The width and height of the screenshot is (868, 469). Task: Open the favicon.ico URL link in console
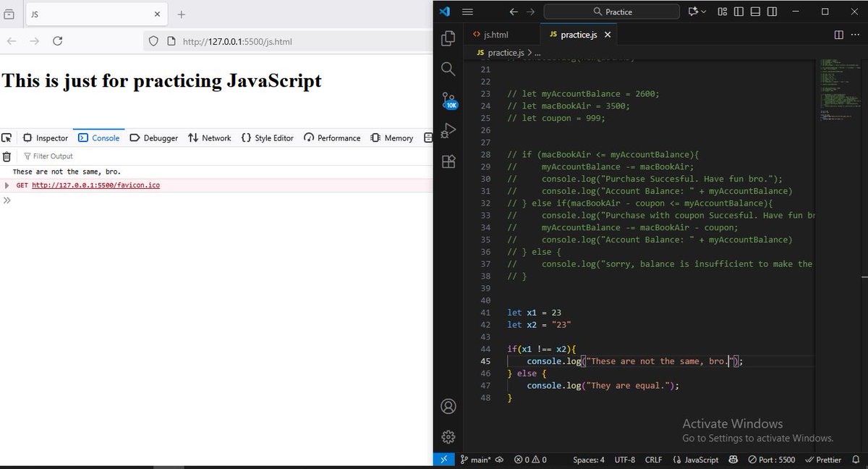coord(95,185)
